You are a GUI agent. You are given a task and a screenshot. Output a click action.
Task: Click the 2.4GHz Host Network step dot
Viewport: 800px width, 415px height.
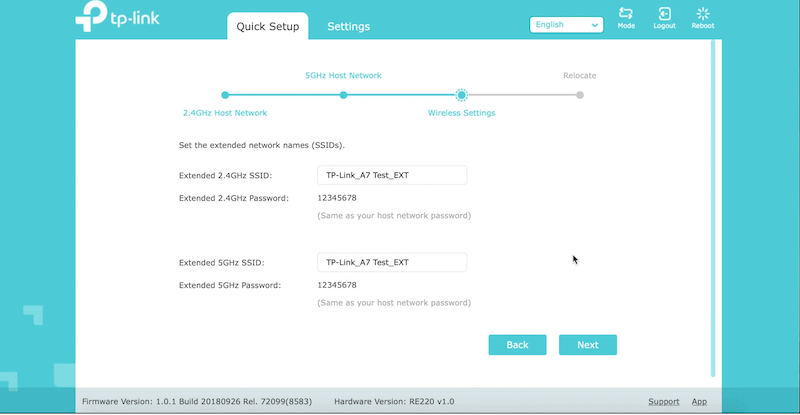click(x=225, y=95)
